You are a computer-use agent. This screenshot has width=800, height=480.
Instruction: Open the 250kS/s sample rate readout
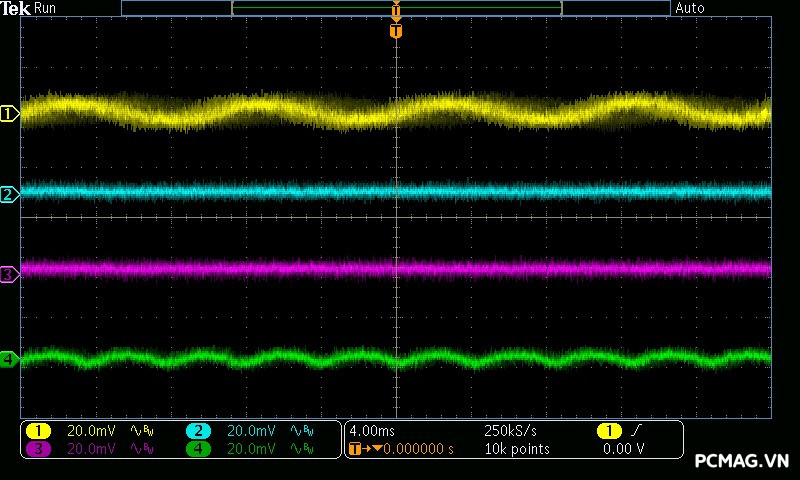[x=510, y=431]
